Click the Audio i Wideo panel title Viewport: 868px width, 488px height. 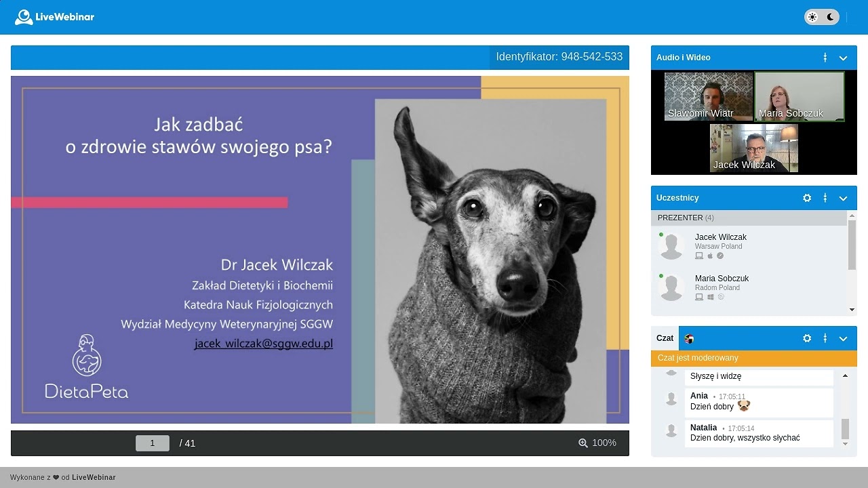pyautogui.click(x=684, y=58)
